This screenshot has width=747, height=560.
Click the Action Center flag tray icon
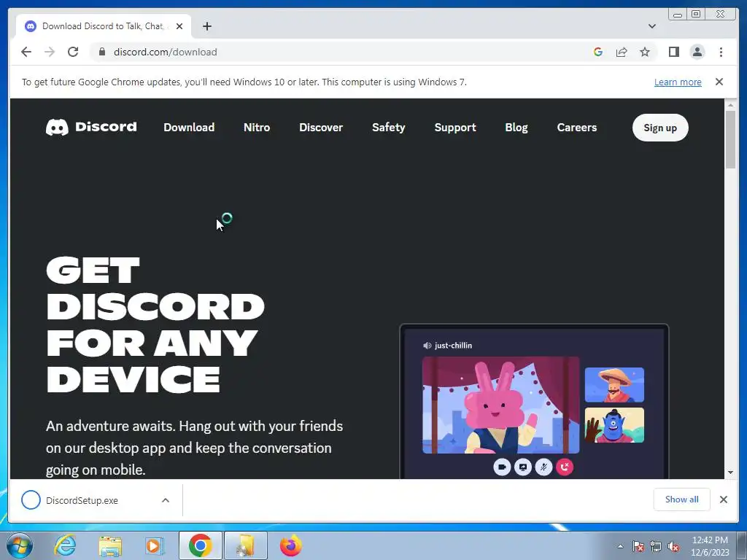point(638,547)
